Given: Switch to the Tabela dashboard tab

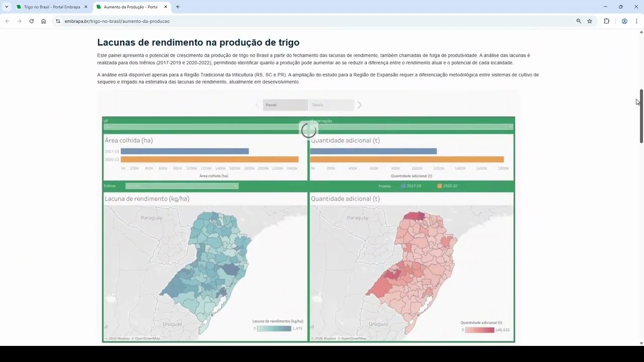Looking at the screenshot, I should (331, 105).
